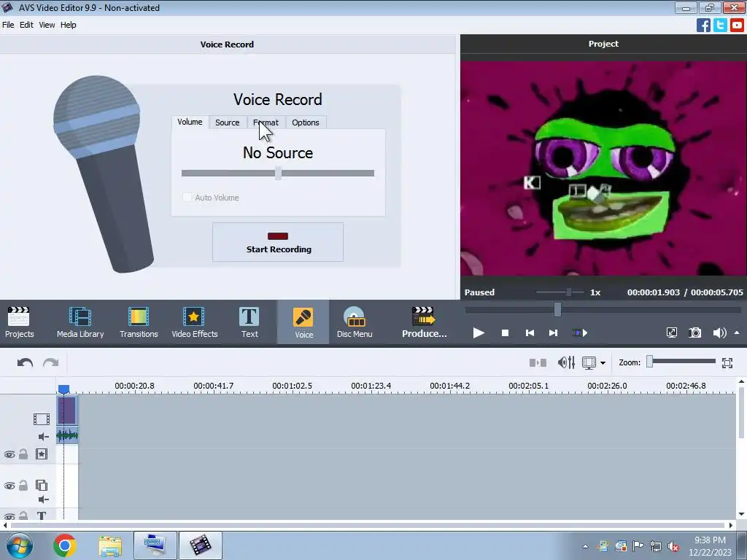Jump to previous frame

(530, 332)
